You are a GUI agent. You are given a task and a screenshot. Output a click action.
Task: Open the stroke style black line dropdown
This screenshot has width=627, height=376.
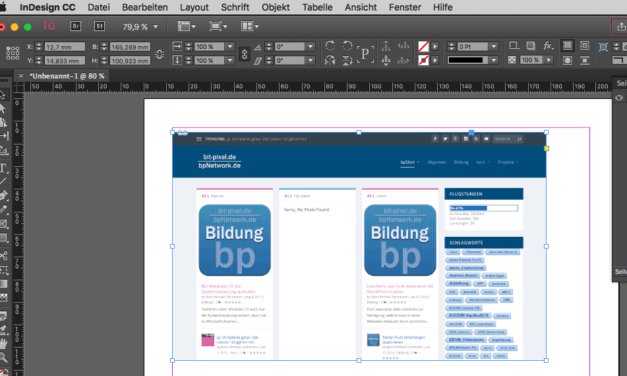pyautogui.click(x=494, y=60)
